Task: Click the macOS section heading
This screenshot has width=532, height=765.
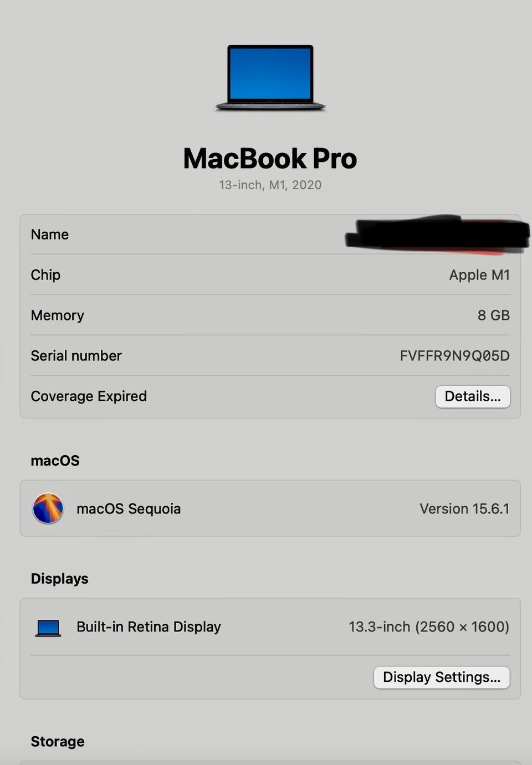Action: [x=55, y=461]
